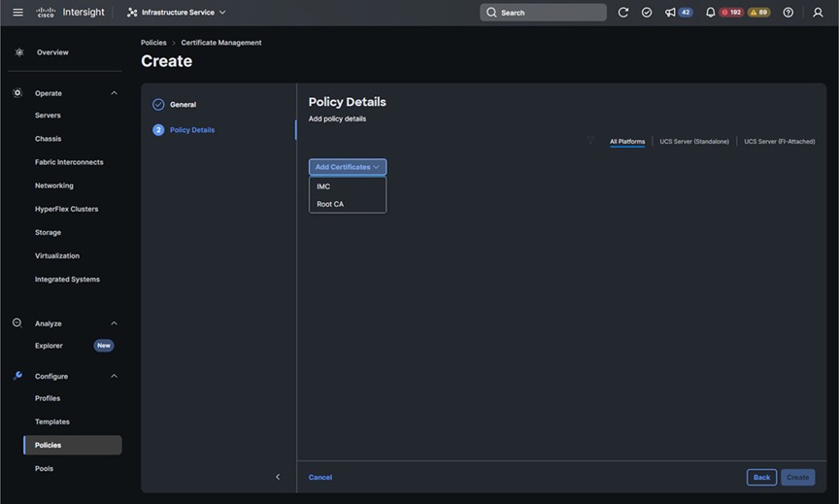Select Policies in sidebar

[x=73, y=445]
